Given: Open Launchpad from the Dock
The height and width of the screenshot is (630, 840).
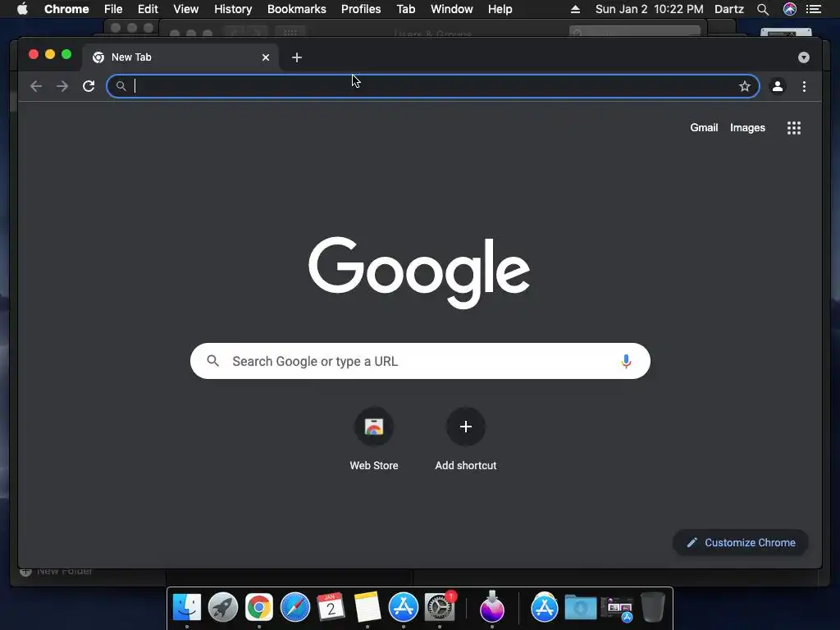Looking at the screenshot, I should tap(223, 607).
